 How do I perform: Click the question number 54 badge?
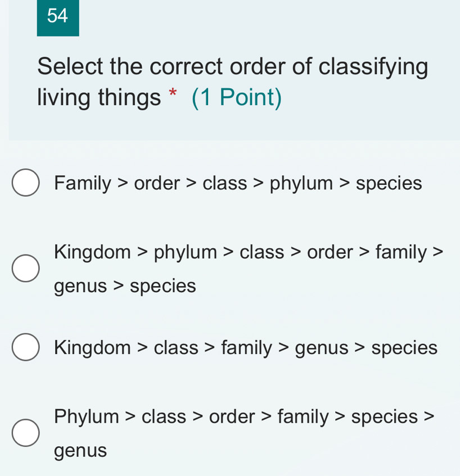click(x=58, y=17)
